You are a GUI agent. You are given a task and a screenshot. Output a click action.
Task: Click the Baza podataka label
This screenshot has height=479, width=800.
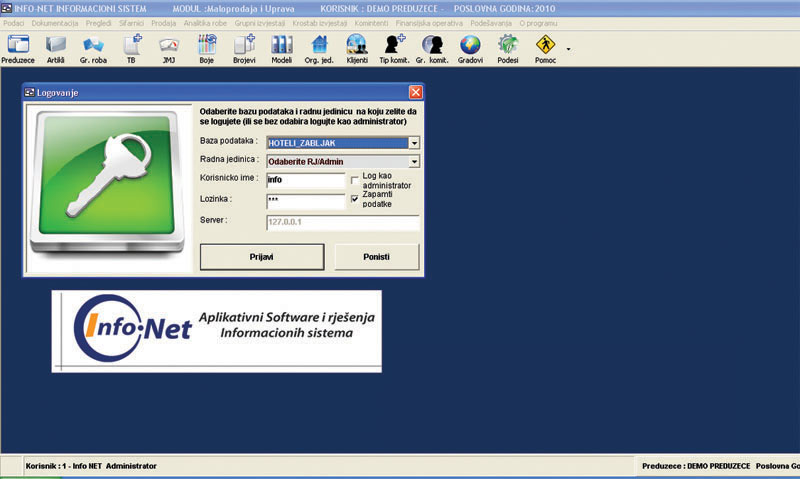click(x=229, y=141)
